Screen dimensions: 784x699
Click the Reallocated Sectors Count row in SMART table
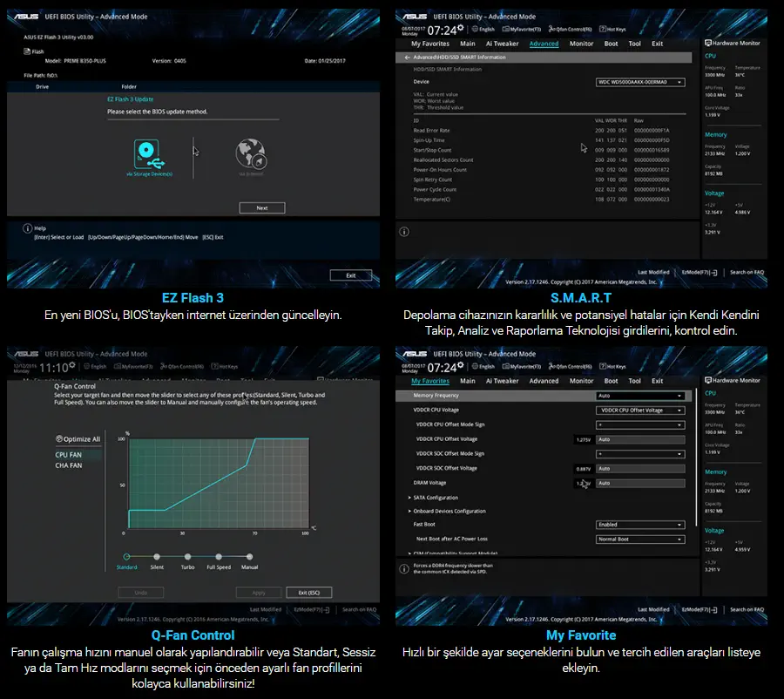click(542, 160)
